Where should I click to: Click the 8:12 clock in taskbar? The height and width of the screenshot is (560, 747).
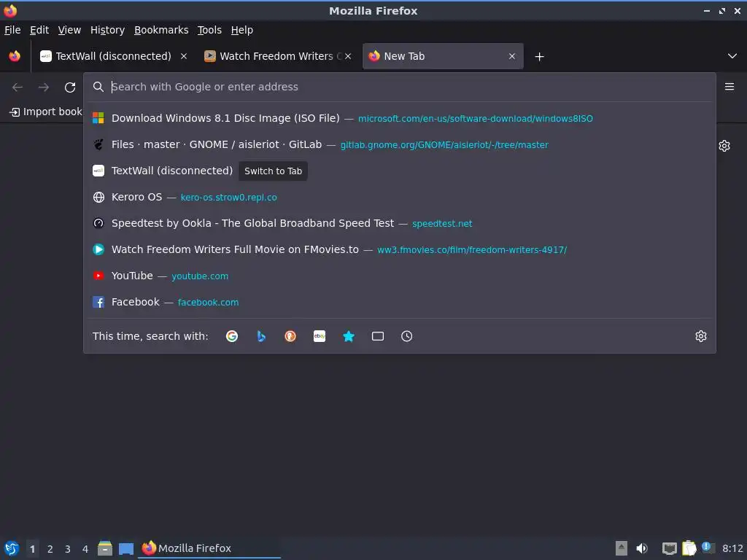pyautogui.click(x=732, y=548)
